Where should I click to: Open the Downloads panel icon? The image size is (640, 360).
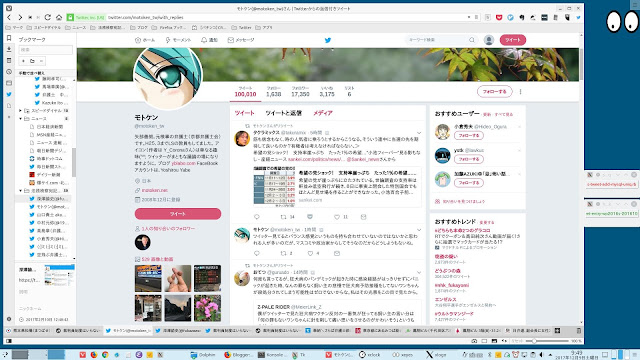coord(9,49)
